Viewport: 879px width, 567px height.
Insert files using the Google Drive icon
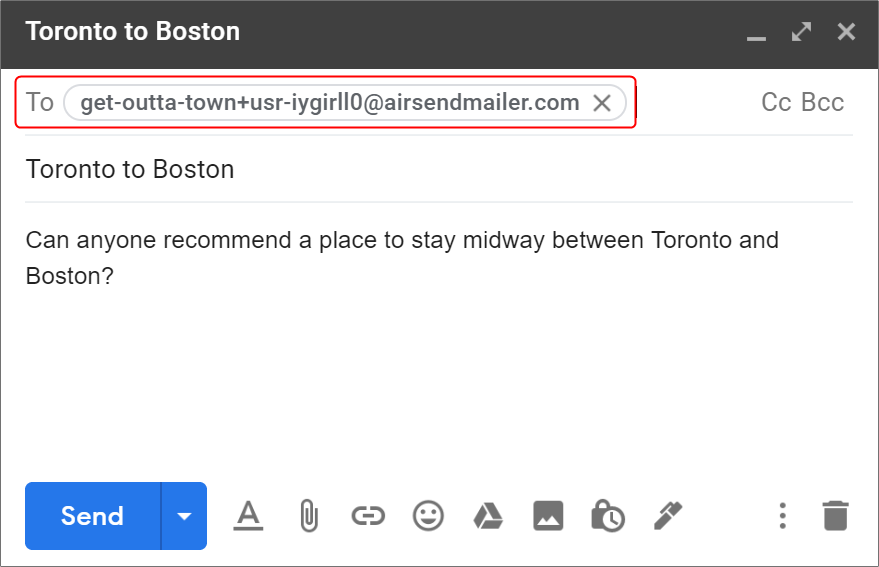click(x=488, y=516)
